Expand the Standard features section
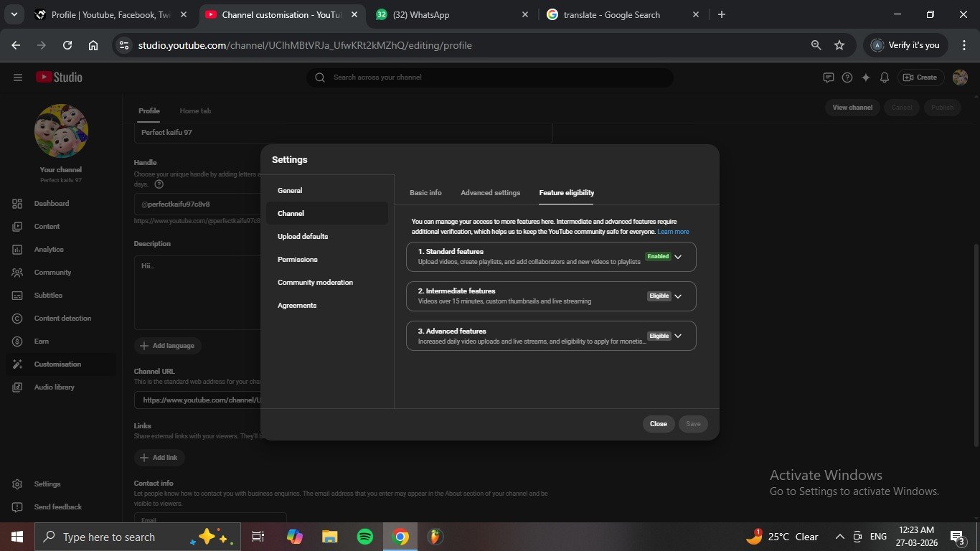 (677, 257)
